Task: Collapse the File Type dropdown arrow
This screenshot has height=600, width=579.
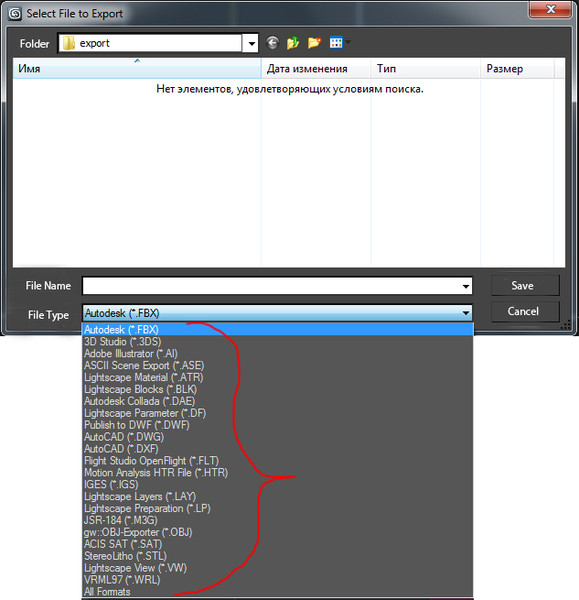Action: coord(465,313)
